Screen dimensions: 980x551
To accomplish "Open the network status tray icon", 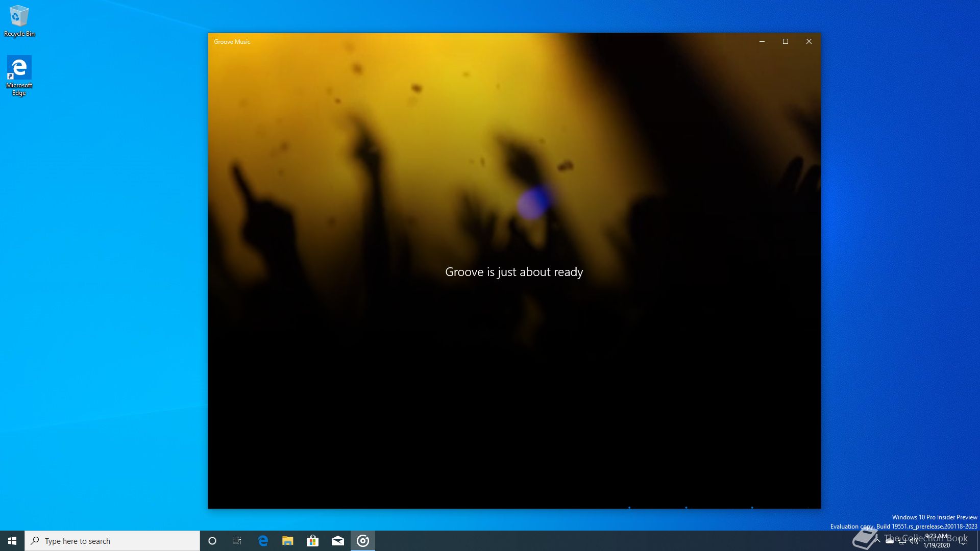I will (x=902, y=541).
